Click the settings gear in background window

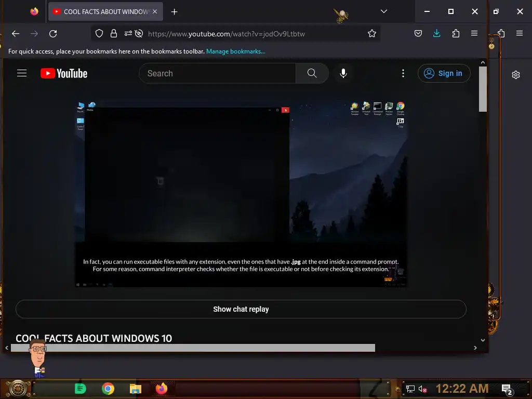click(x=516, y=75)
